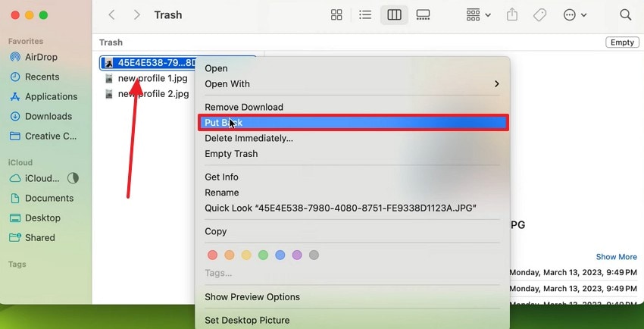Expand the Open With submenu
This screenshot has width=644, height=329.
pos(352,84)
